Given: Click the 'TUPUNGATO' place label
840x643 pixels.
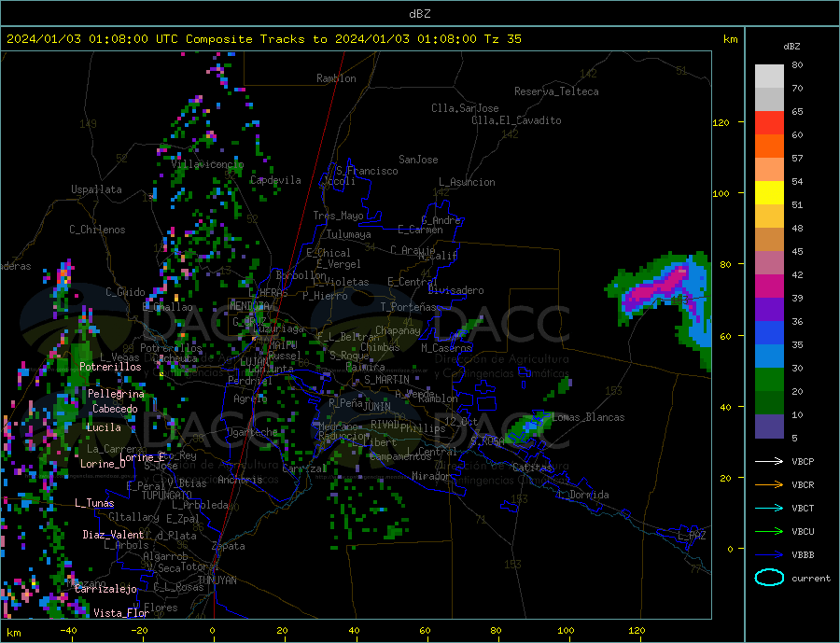Looking at the screenshot, I should pos(166,496).
